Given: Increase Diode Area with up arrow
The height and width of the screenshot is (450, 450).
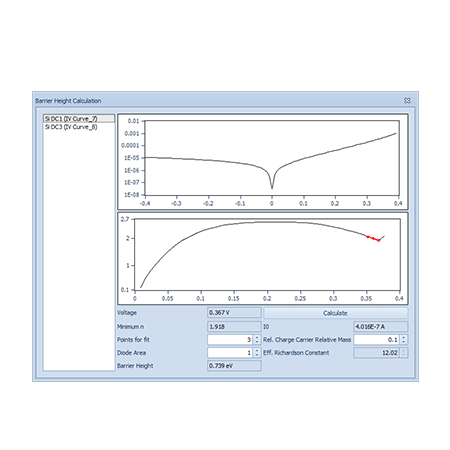Looking at the screenshot, I should [257, 350].
